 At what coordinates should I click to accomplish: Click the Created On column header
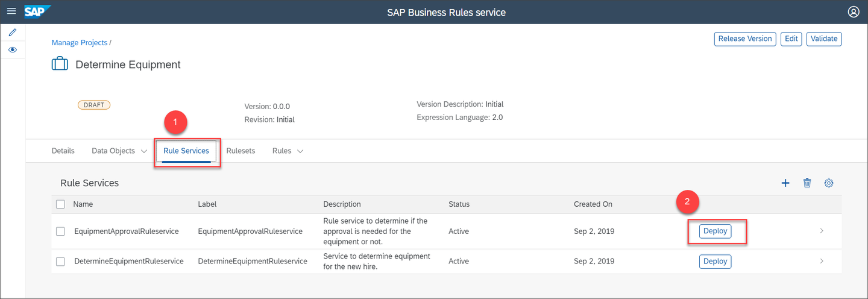click(x=593, y=204)
